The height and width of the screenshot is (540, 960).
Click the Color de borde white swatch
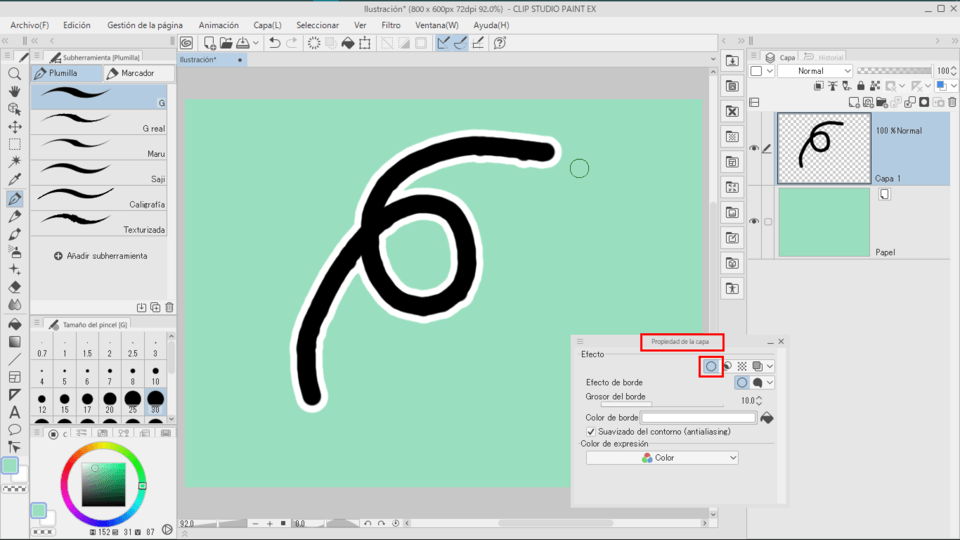click(x=699, y=418)
